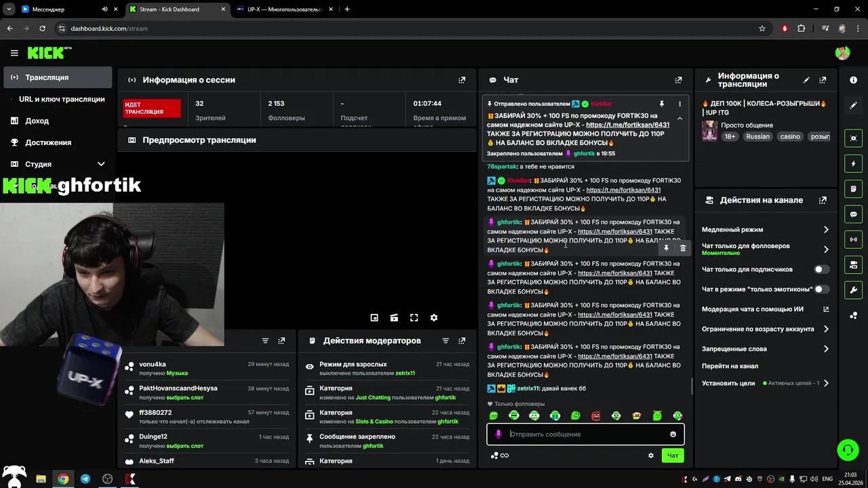Open Установить цели settings
This screenshot has height=488, width=868.
coord(766,383)
